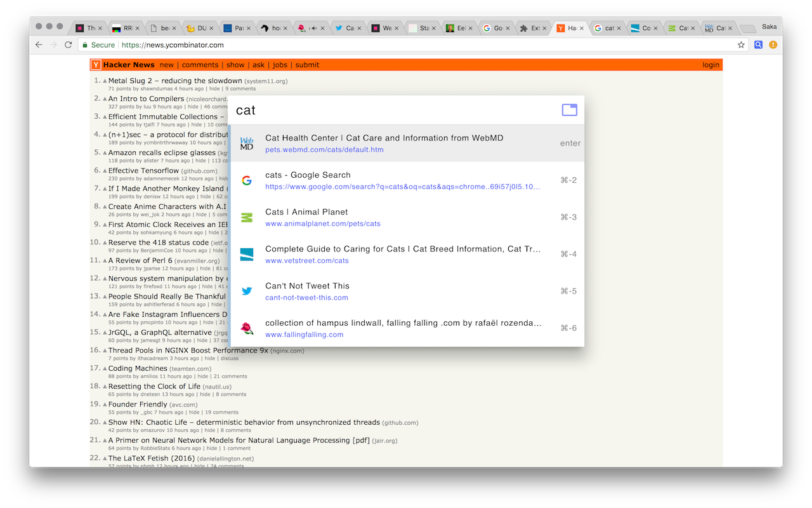812x508 pixels.
Task: Select the Cat Health Center WebMD result
Action: pos(407,144)
